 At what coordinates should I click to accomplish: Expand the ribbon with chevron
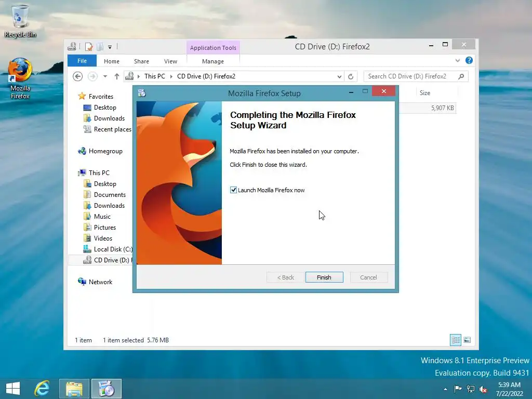[x=457, y=60]
